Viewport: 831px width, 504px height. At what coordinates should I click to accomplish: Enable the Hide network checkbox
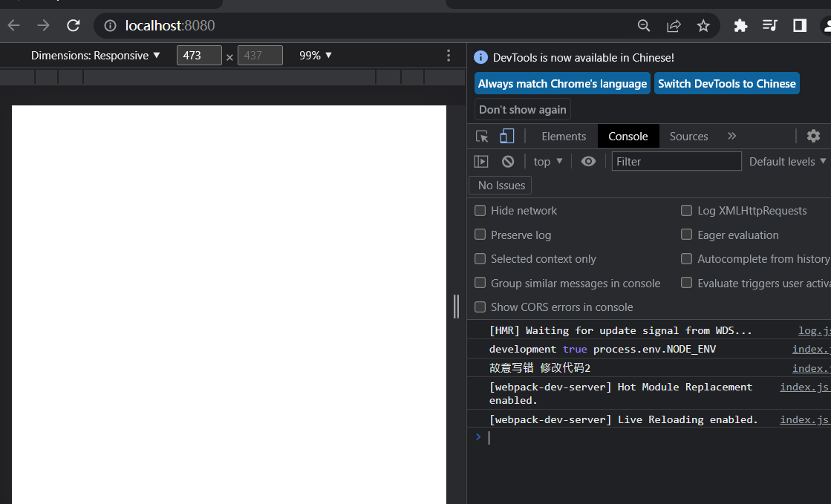pyautogui.click(x=480, y=210)
